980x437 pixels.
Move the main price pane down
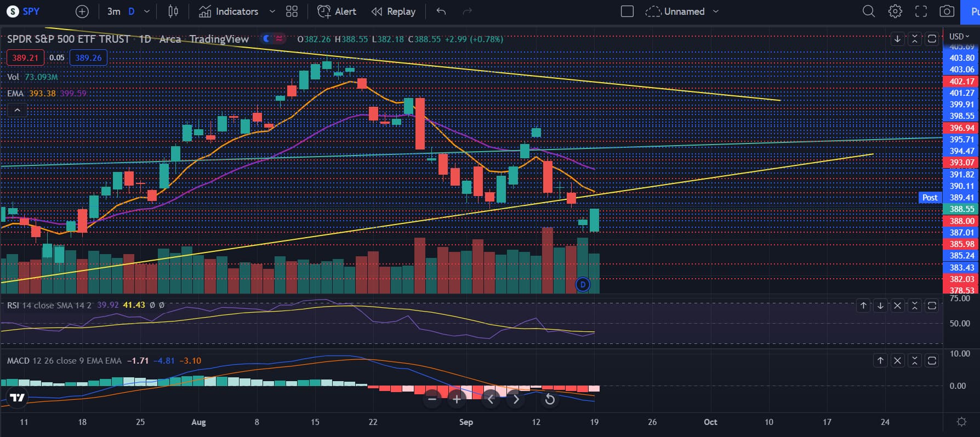point(897,39)
